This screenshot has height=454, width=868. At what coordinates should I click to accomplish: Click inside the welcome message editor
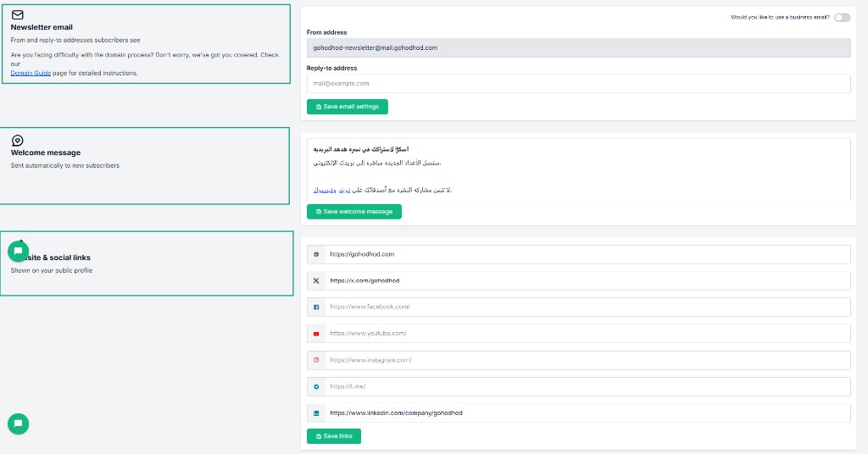(x=578, y=169)
